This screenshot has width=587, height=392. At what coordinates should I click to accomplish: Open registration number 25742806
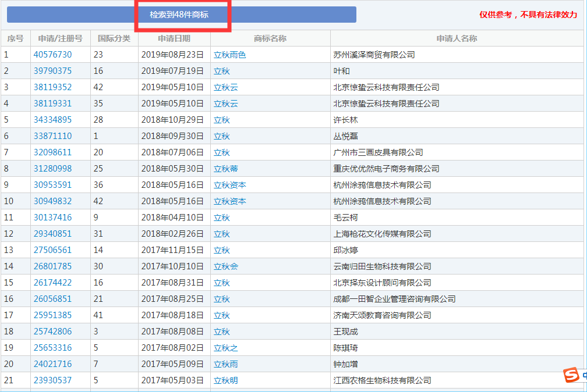click(52, 332)
